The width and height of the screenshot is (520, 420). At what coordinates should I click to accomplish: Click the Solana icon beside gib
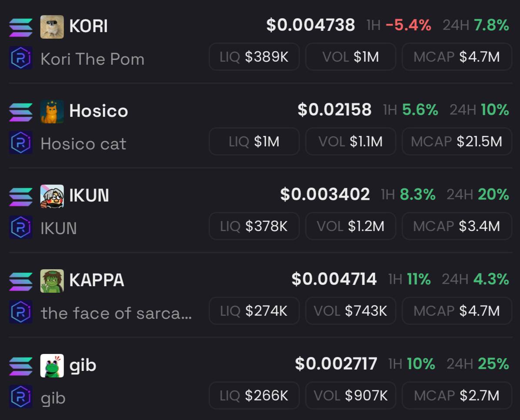coord(21,366)
